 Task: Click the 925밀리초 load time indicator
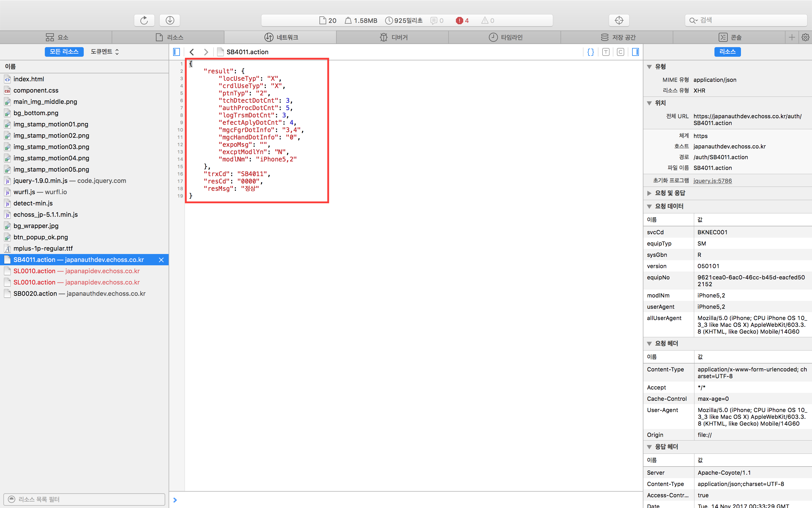click(x=404, y=21)
